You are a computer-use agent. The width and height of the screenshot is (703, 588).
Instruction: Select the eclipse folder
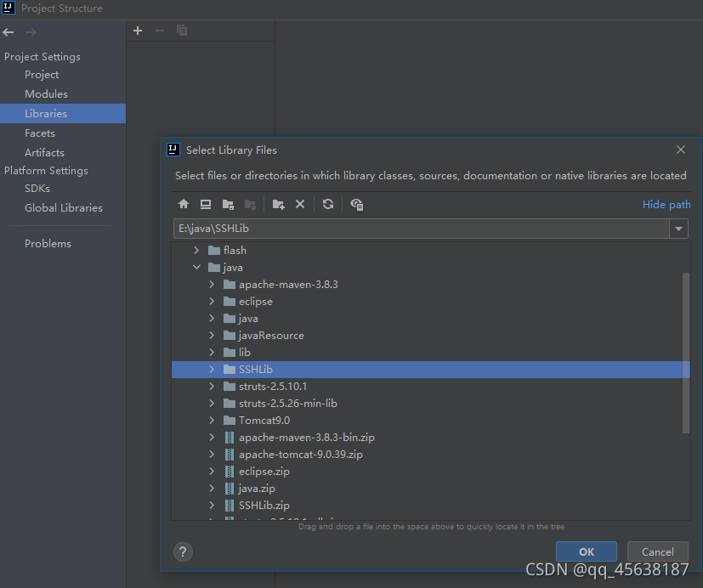430,301
